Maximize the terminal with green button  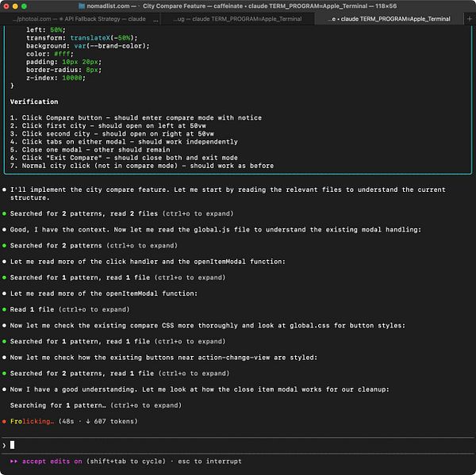tap(25, 6)
